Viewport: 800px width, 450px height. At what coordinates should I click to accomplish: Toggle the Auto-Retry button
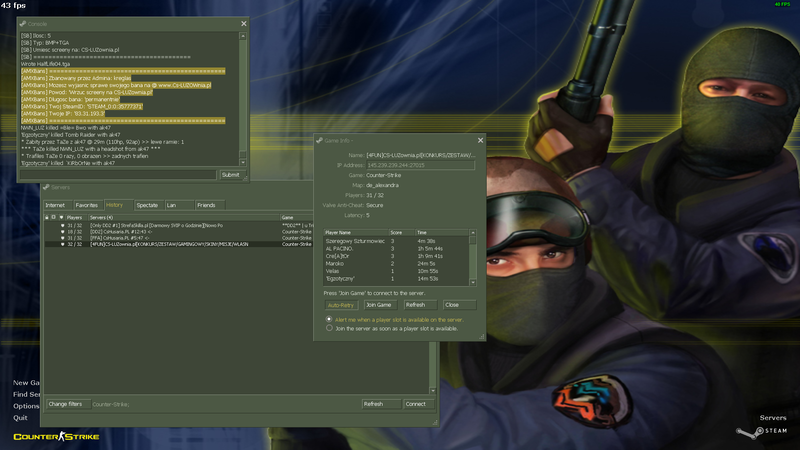point(341,305)
